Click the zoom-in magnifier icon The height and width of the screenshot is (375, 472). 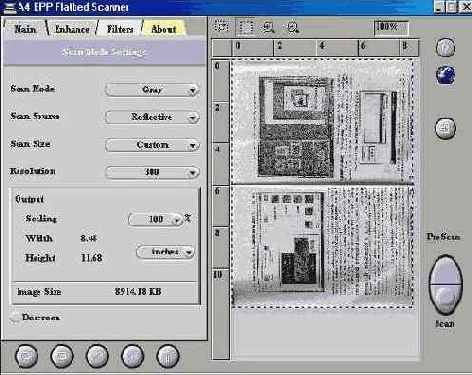click(269, 28)
